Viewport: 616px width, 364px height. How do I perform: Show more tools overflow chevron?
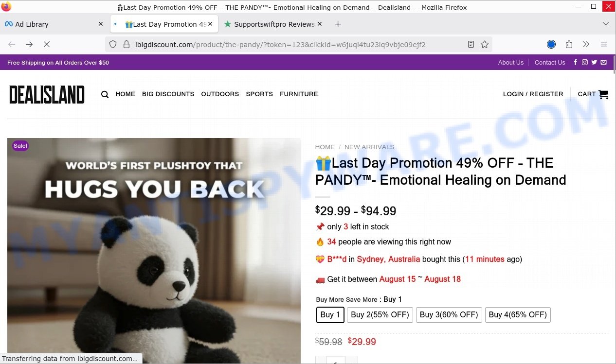click(586, 44)
